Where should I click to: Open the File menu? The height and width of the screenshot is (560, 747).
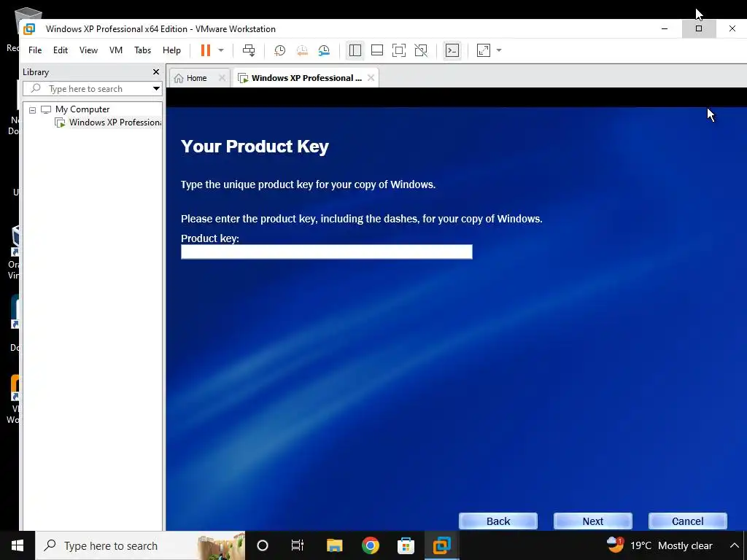click(x=35, y=50)
